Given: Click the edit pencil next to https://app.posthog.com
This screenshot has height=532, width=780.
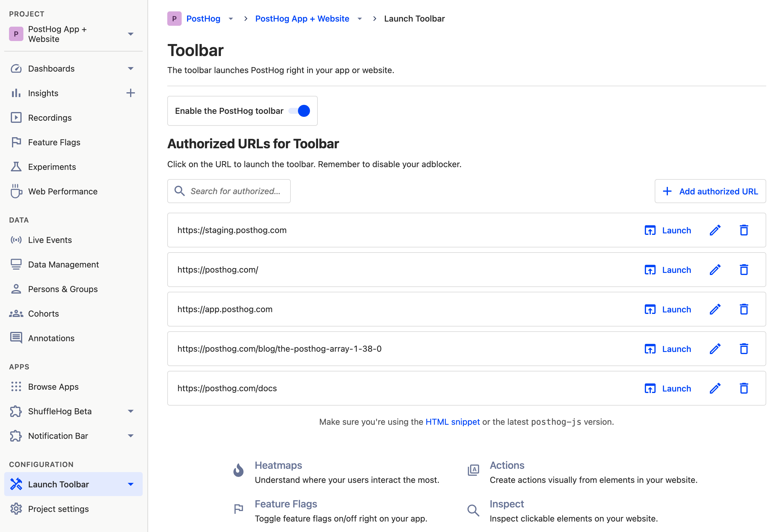Looking at the screenshot, I should (x=715, y=309).
